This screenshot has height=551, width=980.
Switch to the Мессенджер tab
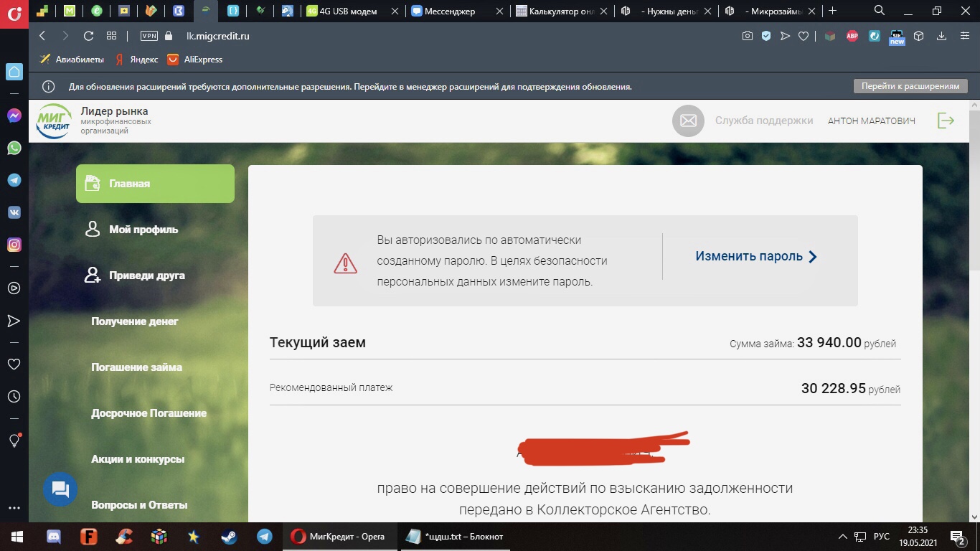coord(458,11)
